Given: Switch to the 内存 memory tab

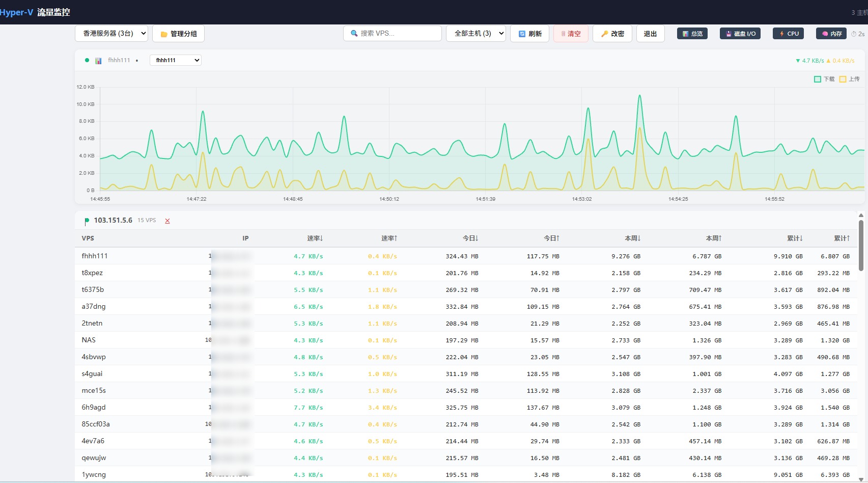Looking at the screenshot, I should 831,34.
